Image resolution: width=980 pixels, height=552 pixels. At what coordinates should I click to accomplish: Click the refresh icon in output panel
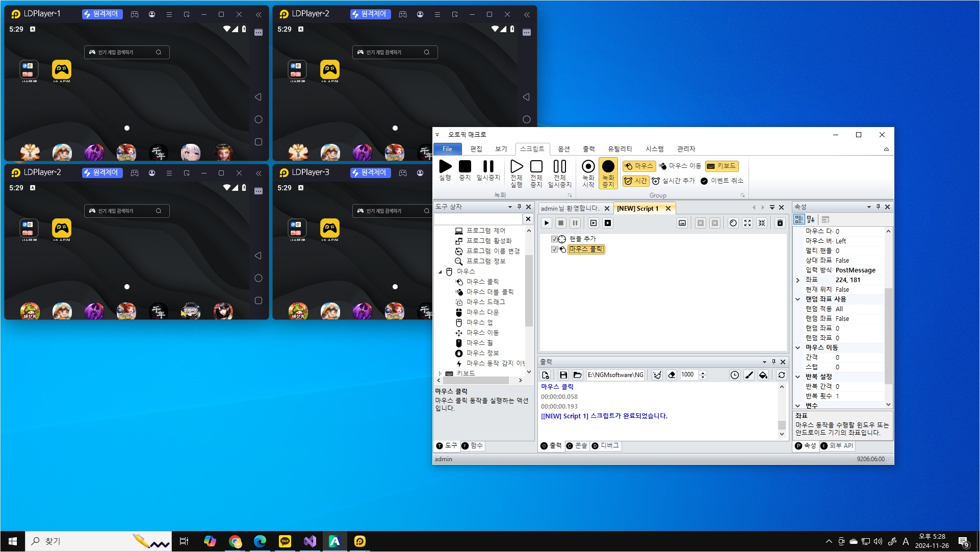point(781,375)
